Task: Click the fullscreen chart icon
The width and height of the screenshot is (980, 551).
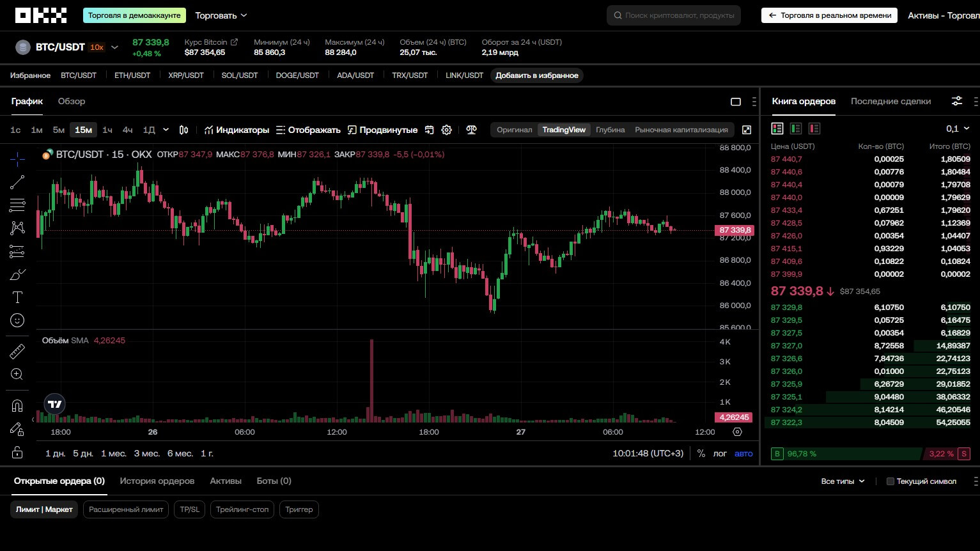Action: pos(746,130)
